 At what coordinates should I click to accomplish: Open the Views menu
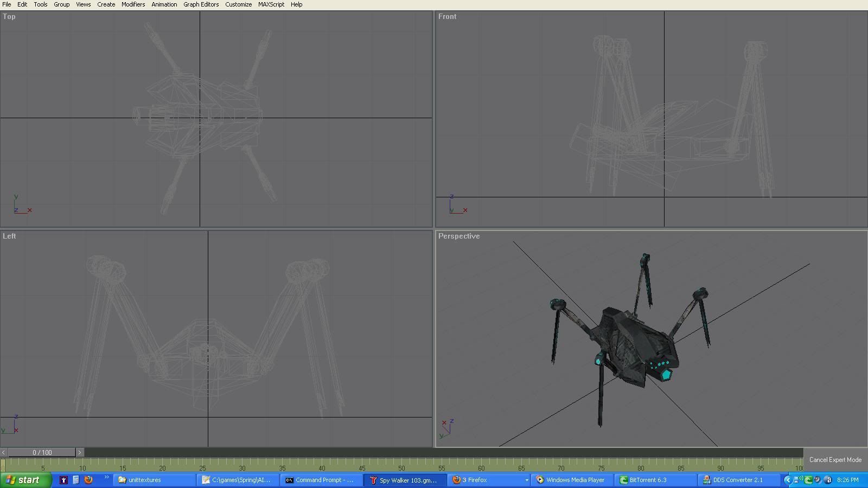83,4
